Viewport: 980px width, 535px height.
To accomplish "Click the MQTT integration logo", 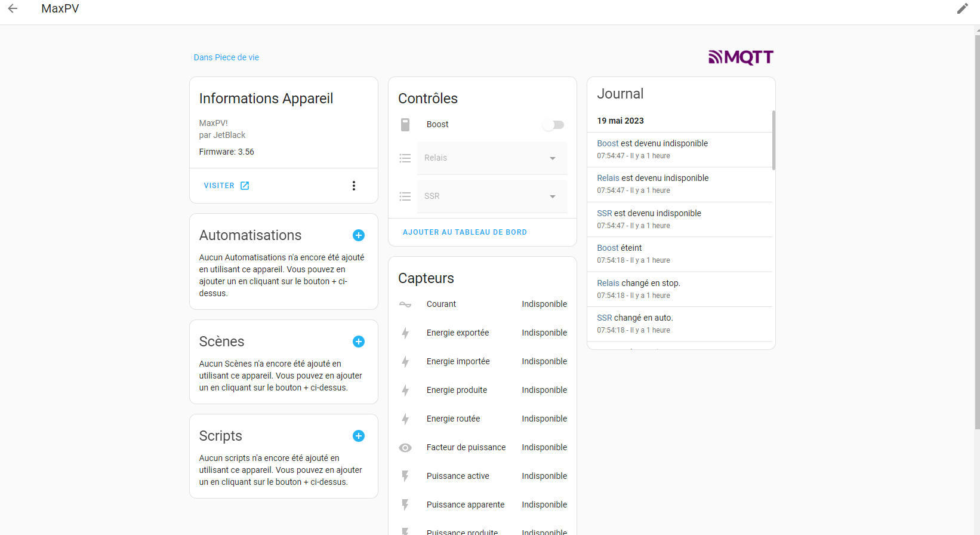I will (x=741, y=57).
